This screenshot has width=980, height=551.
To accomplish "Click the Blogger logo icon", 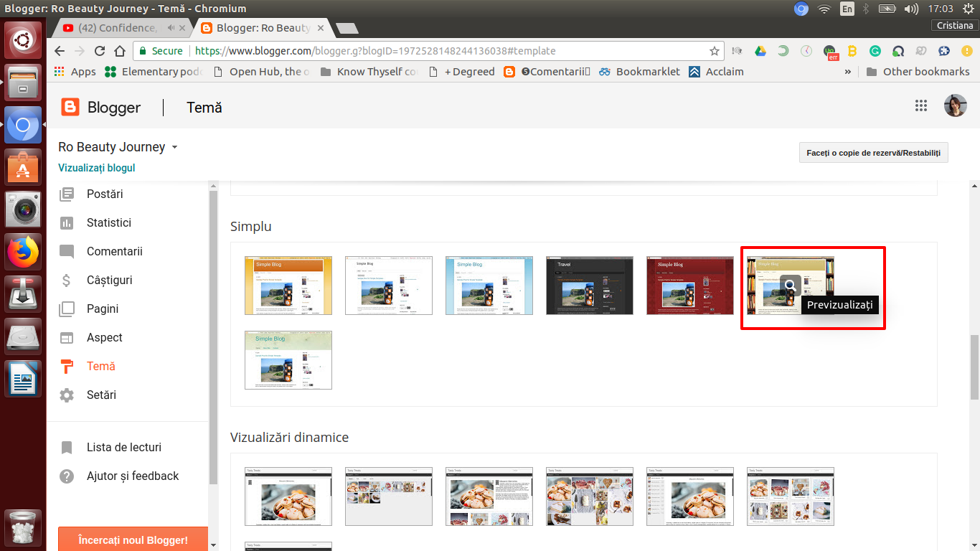I will (70, 108).
